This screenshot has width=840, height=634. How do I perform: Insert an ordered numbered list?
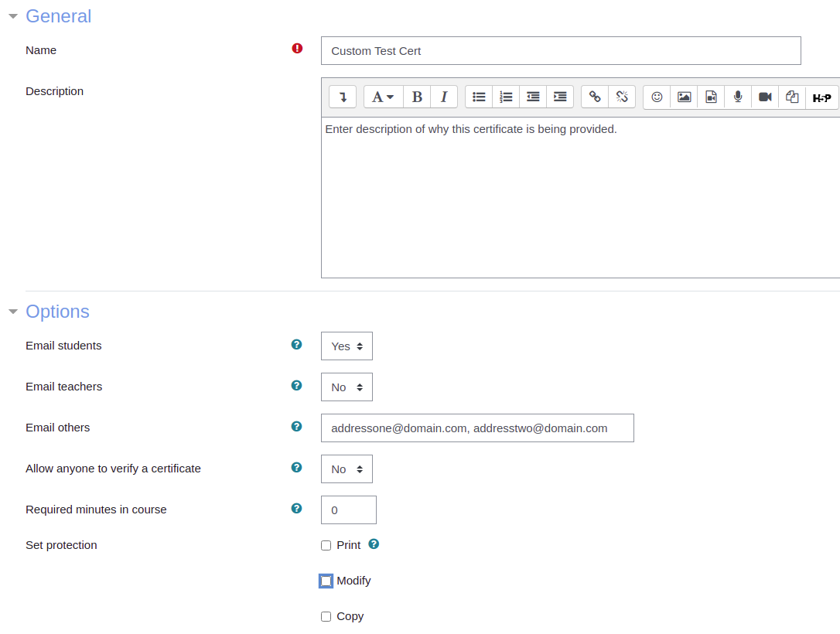coord(506,97)
